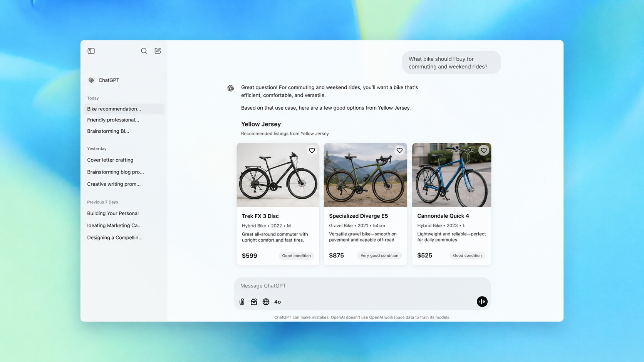
Task: Click the Good condition badge on Trek
Action: tap(296, 256)
